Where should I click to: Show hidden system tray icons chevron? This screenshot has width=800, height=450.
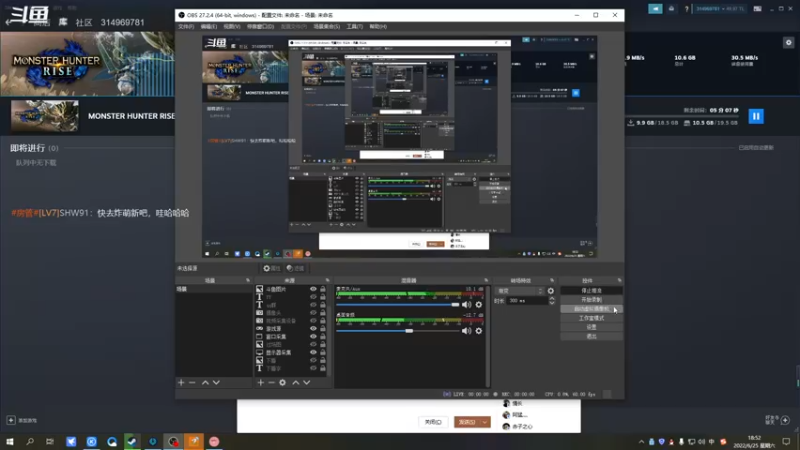point(641,442)
